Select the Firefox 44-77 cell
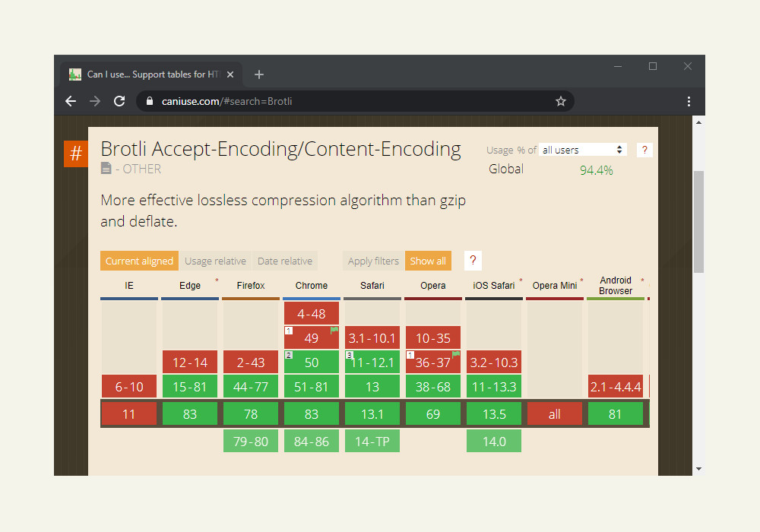760x532 pixels. point(251,386)
